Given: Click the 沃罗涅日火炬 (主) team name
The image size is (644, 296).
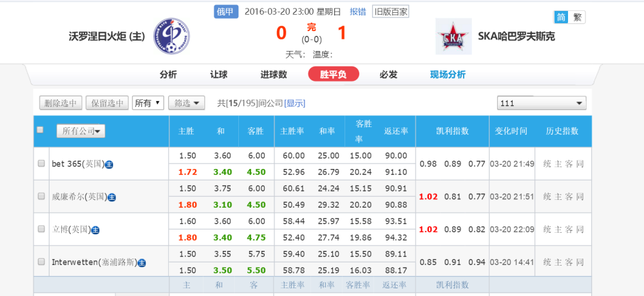Looking at the screenshot, I should [x=107, y=37].
